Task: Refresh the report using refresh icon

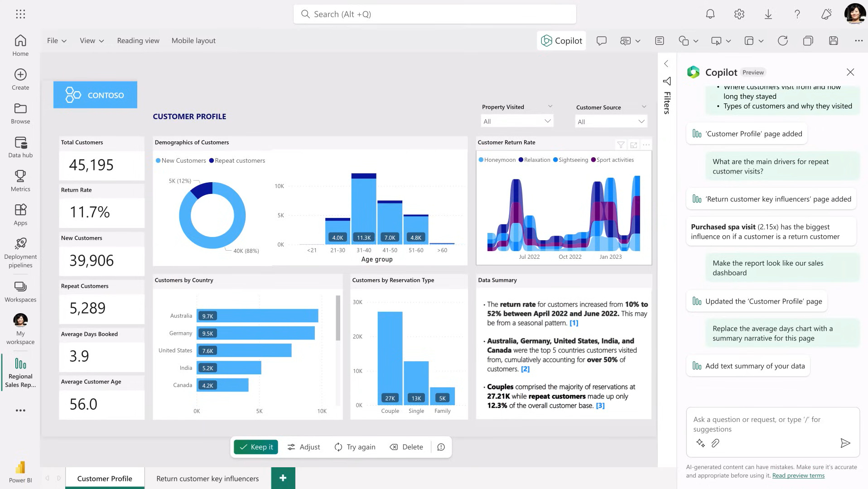Action: 783,41
